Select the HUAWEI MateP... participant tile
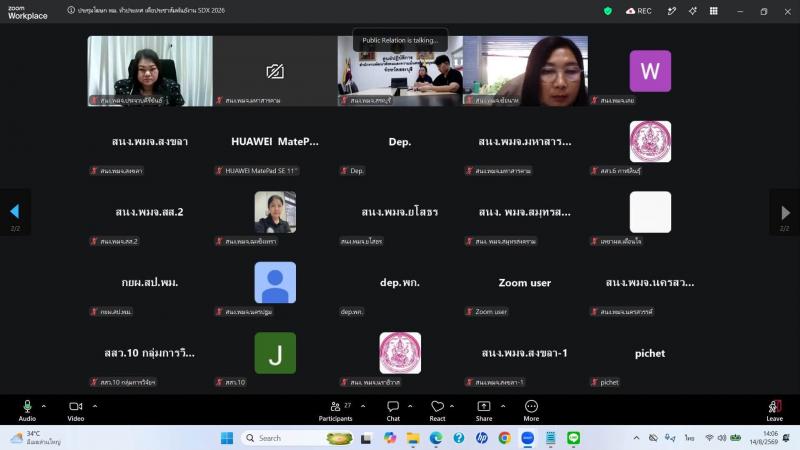This screenshot has width=800, height=450. [275, 141]
